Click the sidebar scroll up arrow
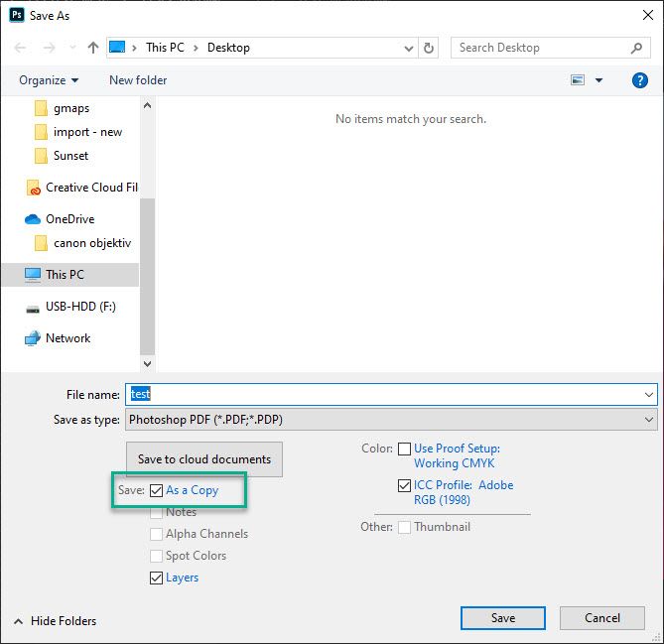Image resolution: width=664 pixels, height=644 pixels. [x=147, y=105]
